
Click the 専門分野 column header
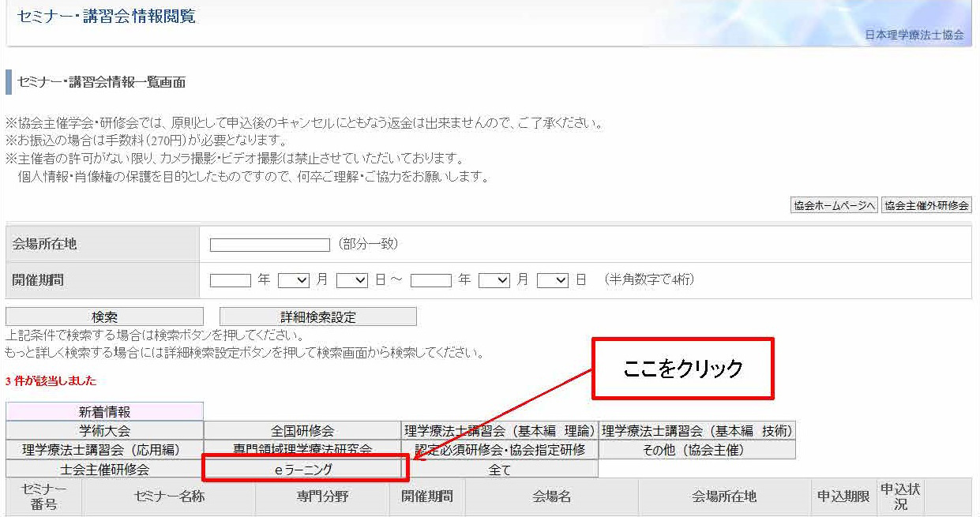pos(322,496)
